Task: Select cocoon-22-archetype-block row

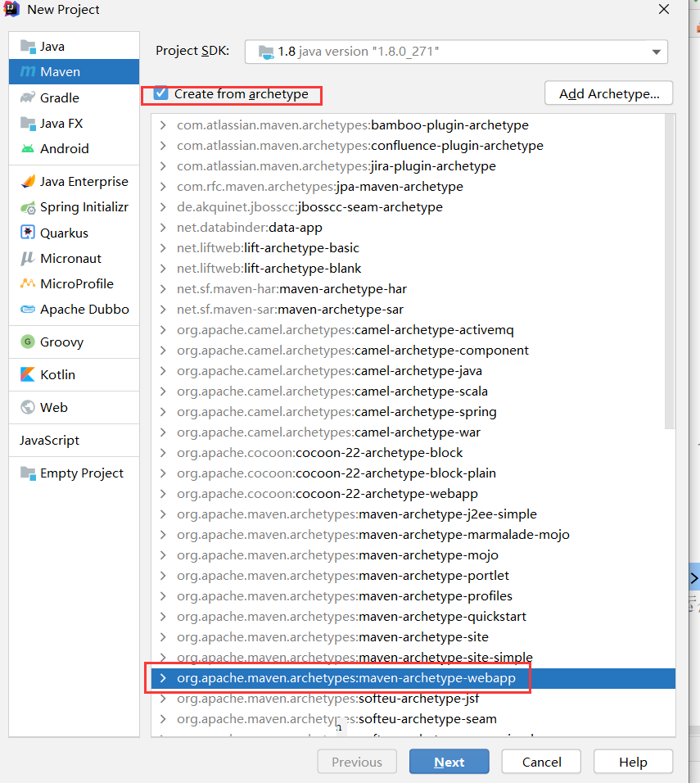Action: [413, 452]
